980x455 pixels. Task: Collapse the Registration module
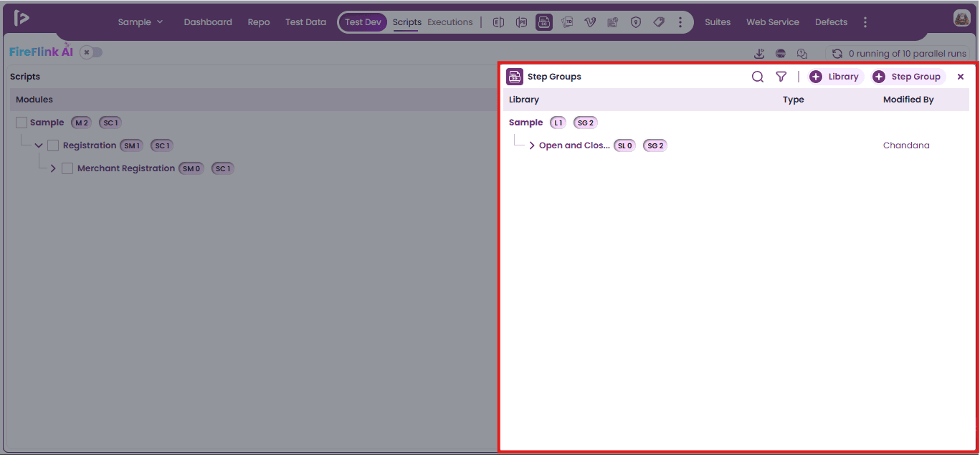[39, 145]
